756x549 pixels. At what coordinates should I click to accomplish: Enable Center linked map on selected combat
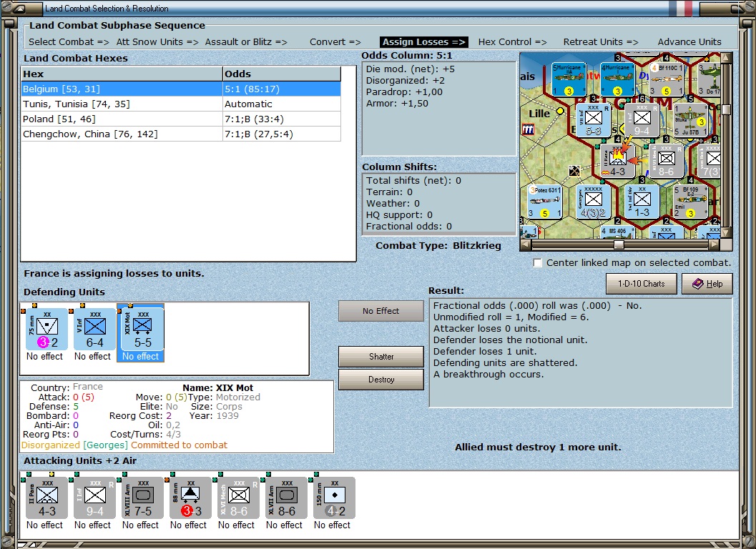[538, 262]
